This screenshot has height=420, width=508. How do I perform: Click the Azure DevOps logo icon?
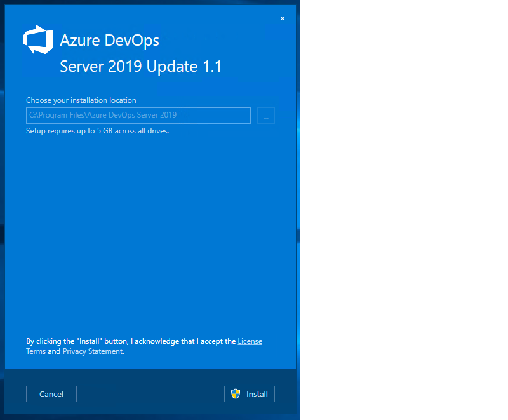point(38,39)
